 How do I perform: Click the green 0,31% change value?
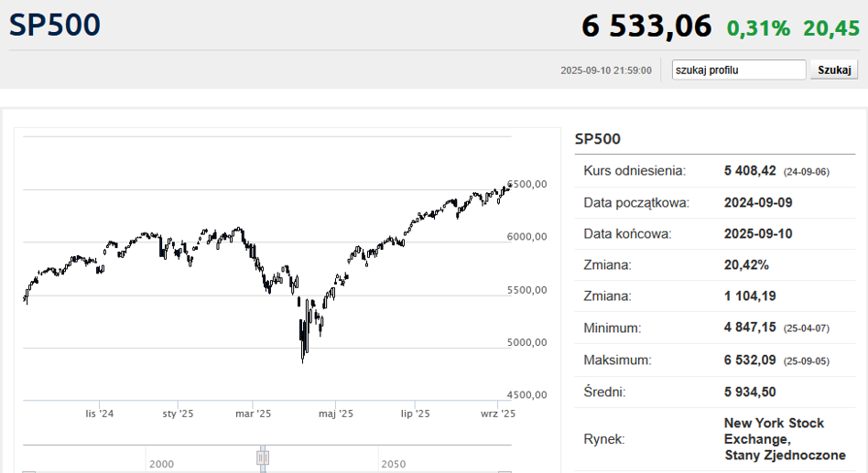point(758,28)
